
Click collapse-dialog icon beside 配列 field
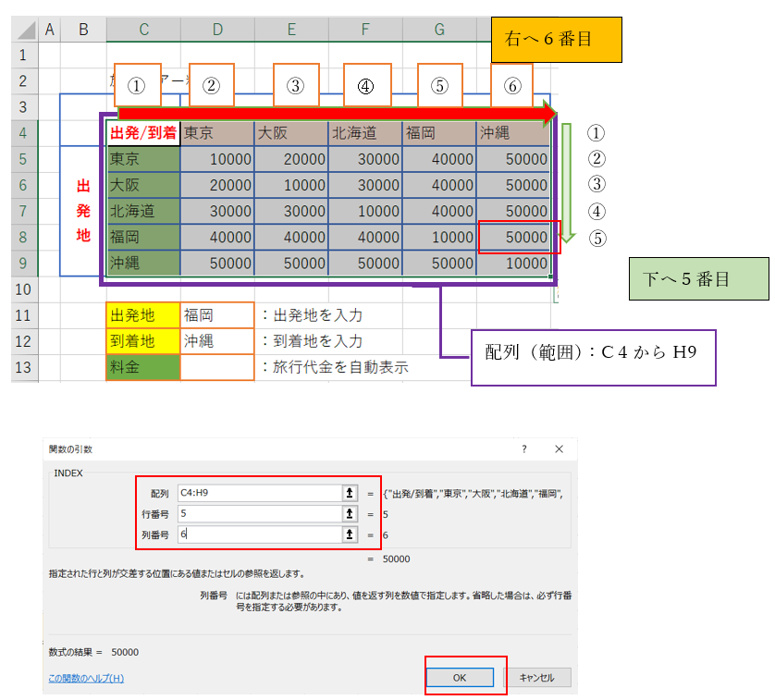(x=350, y=494)
